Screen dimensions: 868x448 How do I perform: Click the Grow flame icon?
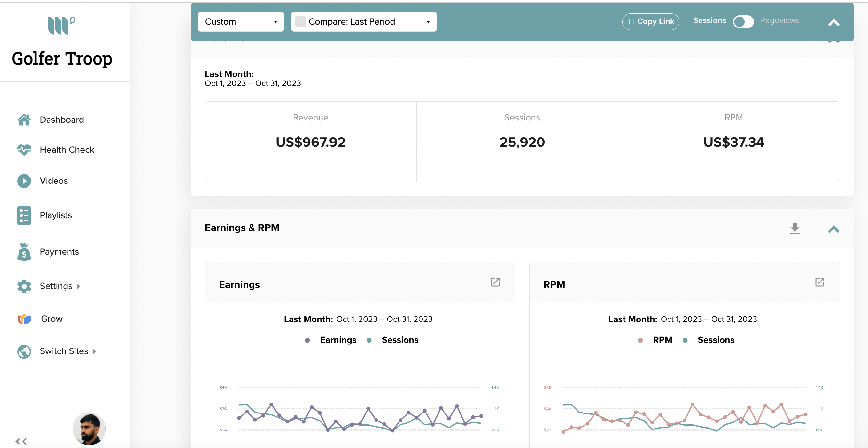point(24,319)
